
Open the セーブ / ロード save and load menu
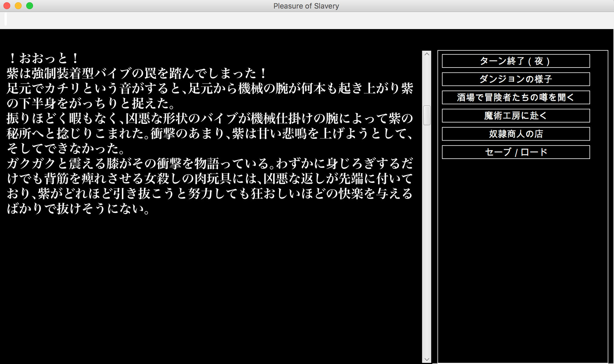coord(515,152)
